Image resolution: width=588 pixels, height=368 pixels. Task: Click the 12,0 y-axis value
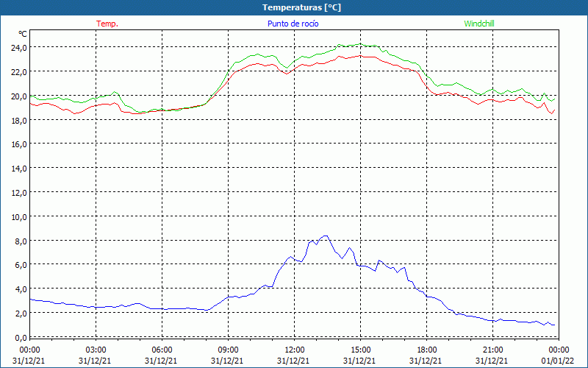click(19, 193)
